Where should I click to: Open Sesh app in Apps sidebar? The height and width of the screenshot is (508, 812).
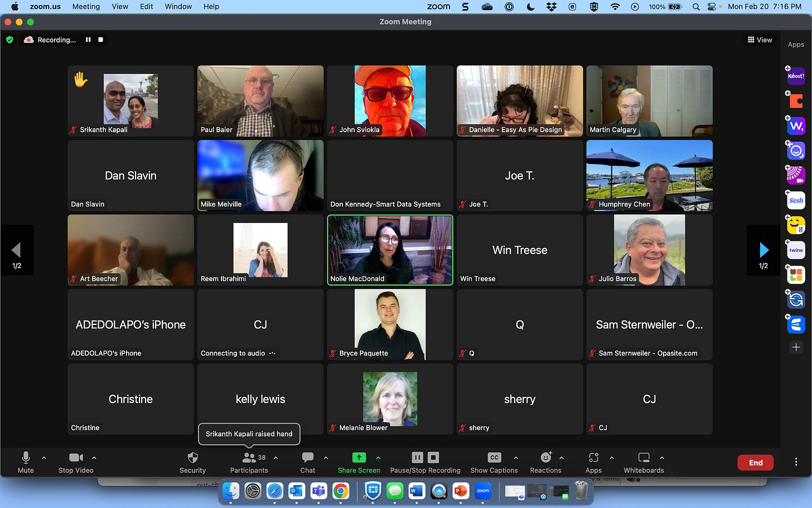796,200
